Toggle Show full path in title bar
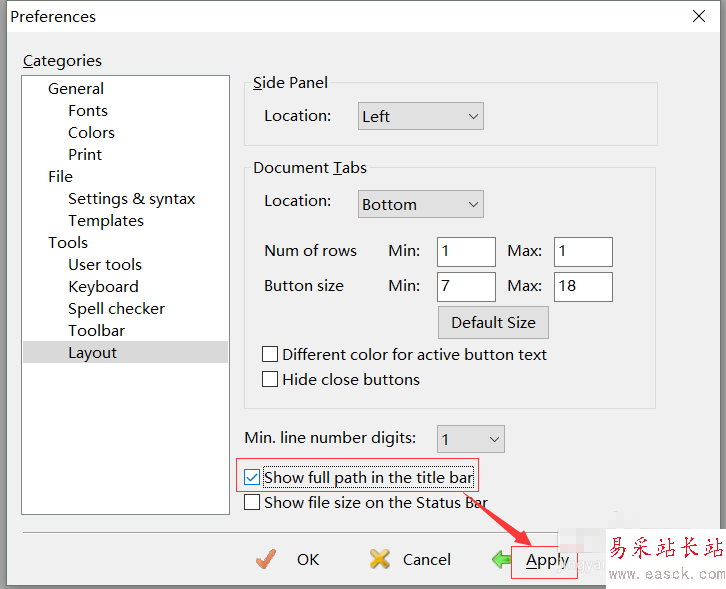 coord(252,478)
